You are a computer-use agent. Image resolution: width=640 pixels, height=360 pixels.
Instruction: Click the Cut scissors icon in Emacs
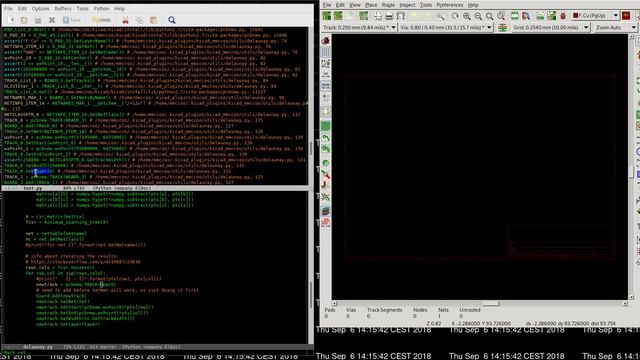125,20
